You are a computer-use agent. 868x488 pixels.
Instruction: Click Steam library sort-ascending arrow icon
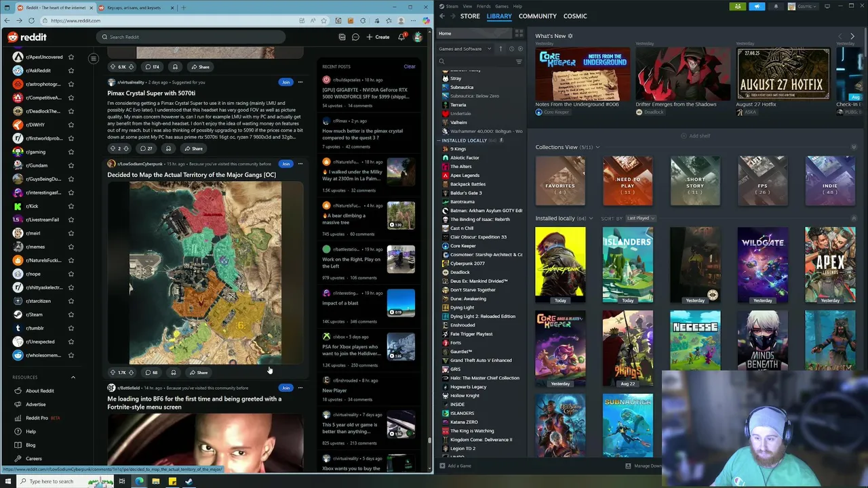pos(500,49)
